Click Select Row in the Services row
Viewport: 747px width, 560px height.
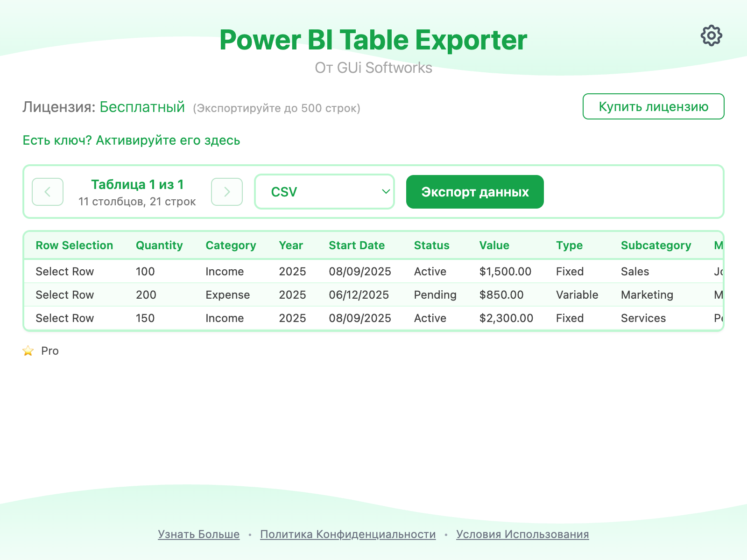pos(65,318)
